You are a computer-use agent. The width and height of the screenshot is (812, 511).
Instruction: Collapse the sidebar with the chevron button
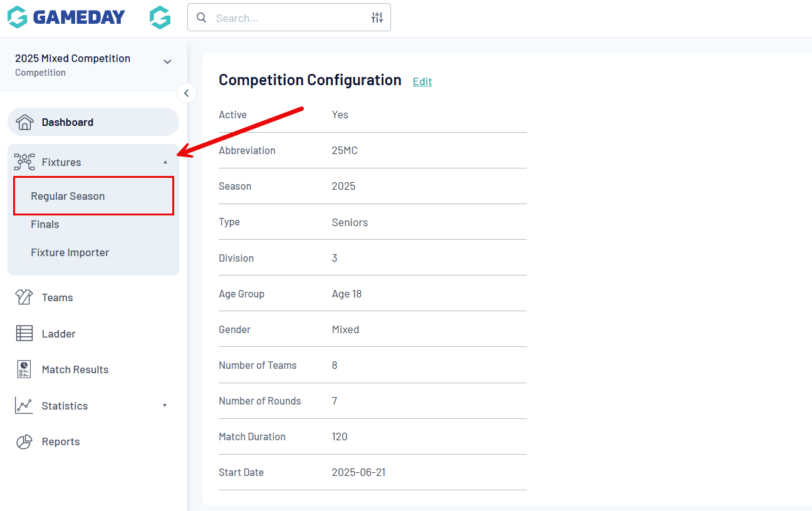186,93
